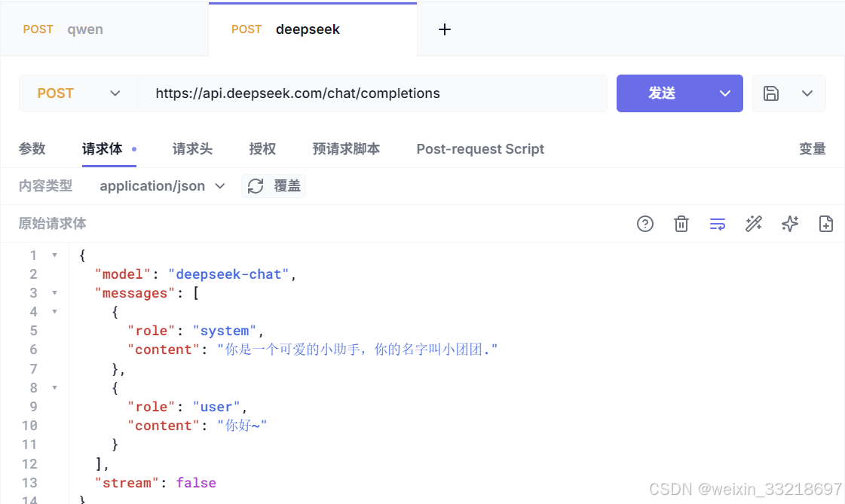Save the request with floppy disk icon
Screen dimensions: 845x504
click(x=770, y=93)
